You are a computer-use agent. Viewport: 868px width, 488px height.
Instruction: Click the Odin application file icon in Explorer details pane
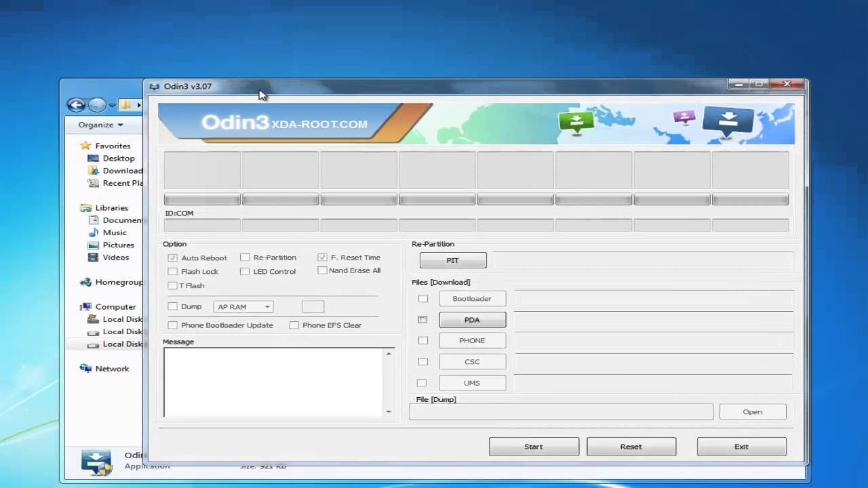coord(96,462)
